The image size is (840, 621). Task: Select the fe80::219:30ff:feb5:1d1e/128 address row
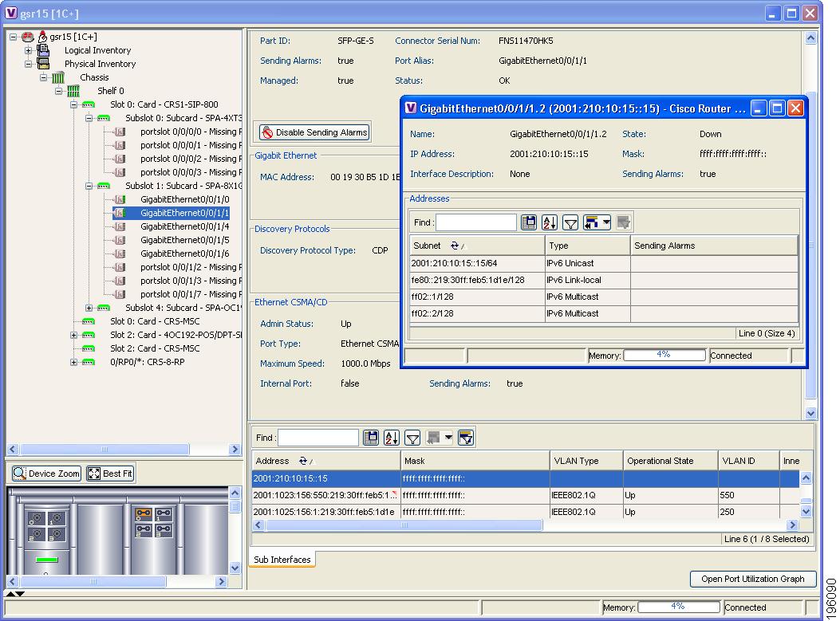604,280
